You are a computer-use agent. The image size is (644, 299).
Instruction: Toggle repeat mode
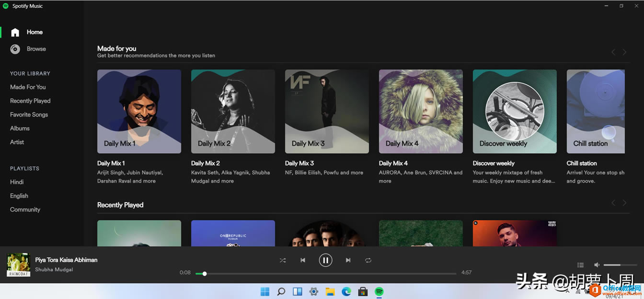368,260
